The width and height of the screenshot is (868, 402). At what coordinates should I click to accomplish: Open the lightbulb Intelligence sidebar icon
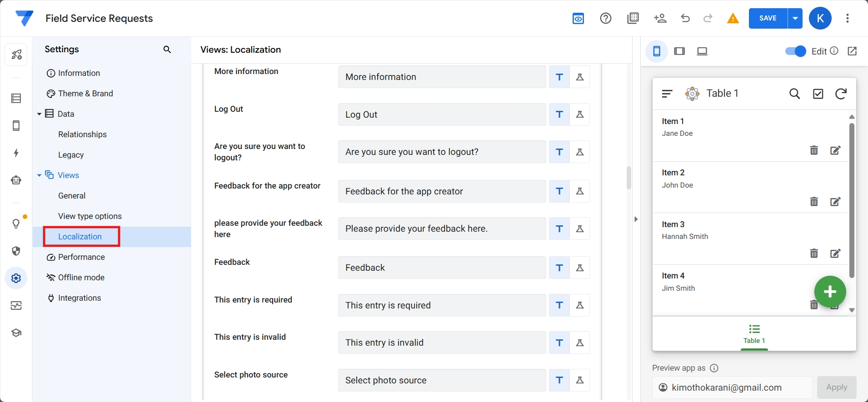click(16, 223)
